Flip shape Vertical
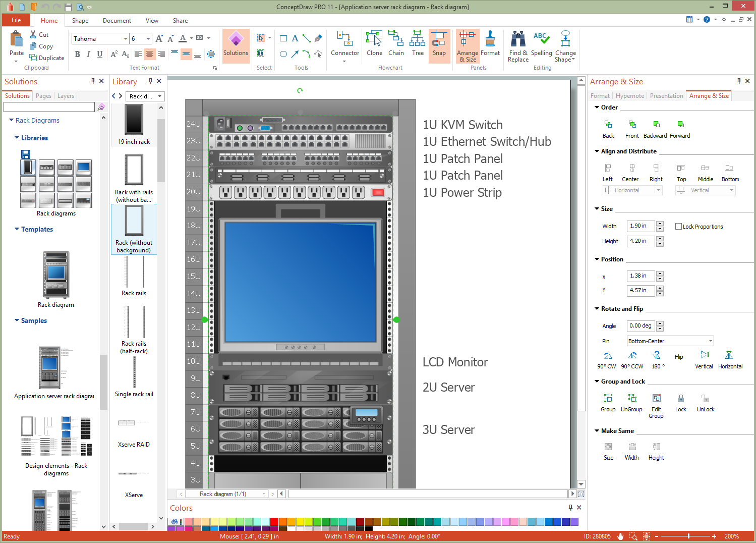The image size is (756, 543). pos(704,360)
